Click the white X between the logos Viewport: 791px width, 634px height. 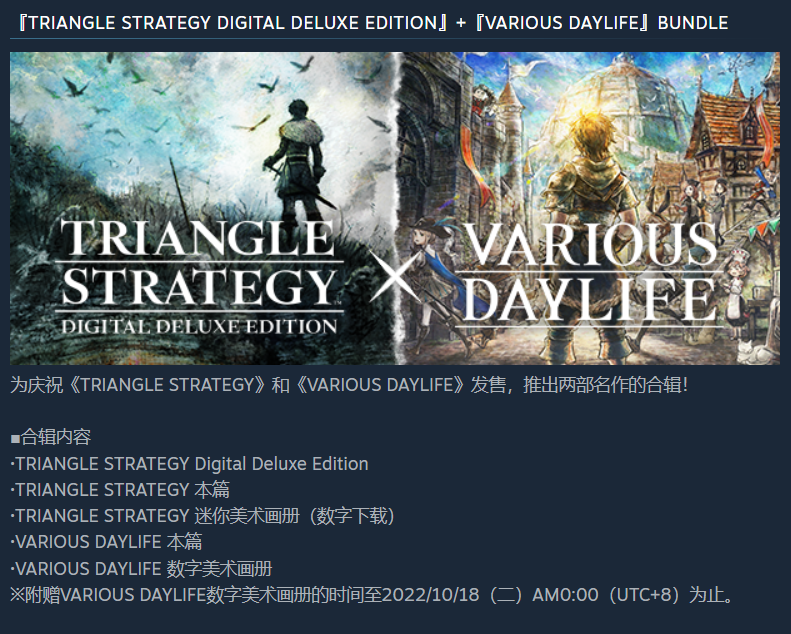pyautogui.click(x=393, y=276)
